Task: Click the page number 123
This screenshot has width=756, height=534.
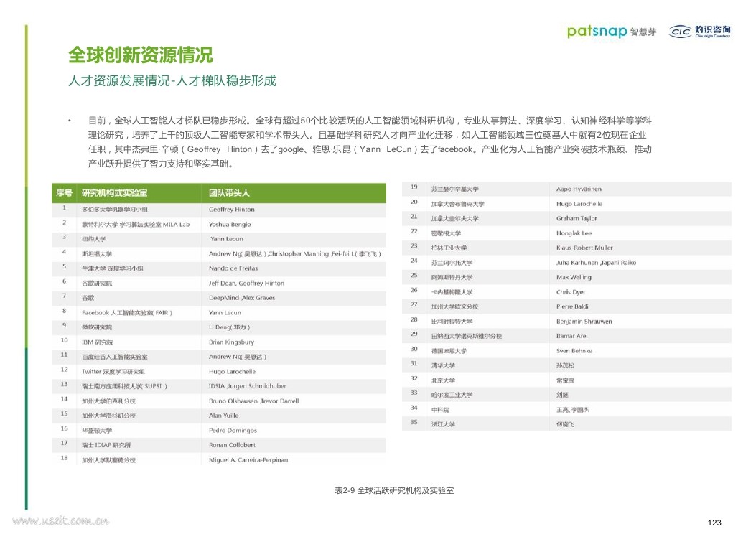Action: tap(714, 523)
